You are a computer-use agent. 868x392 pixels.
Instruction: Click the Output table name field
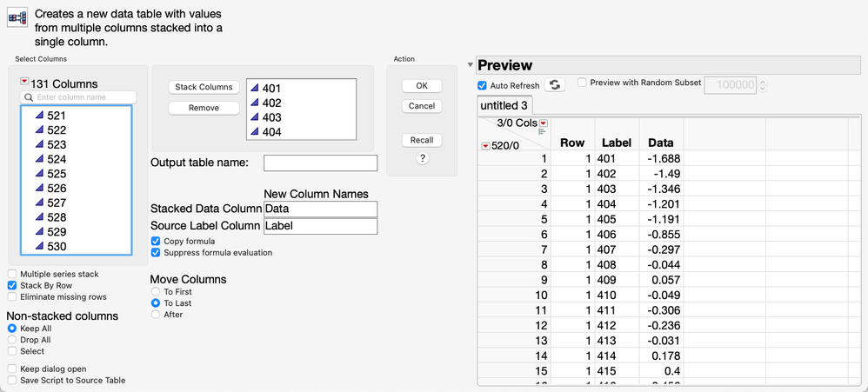pyautogui.click(x=321, y=163)
